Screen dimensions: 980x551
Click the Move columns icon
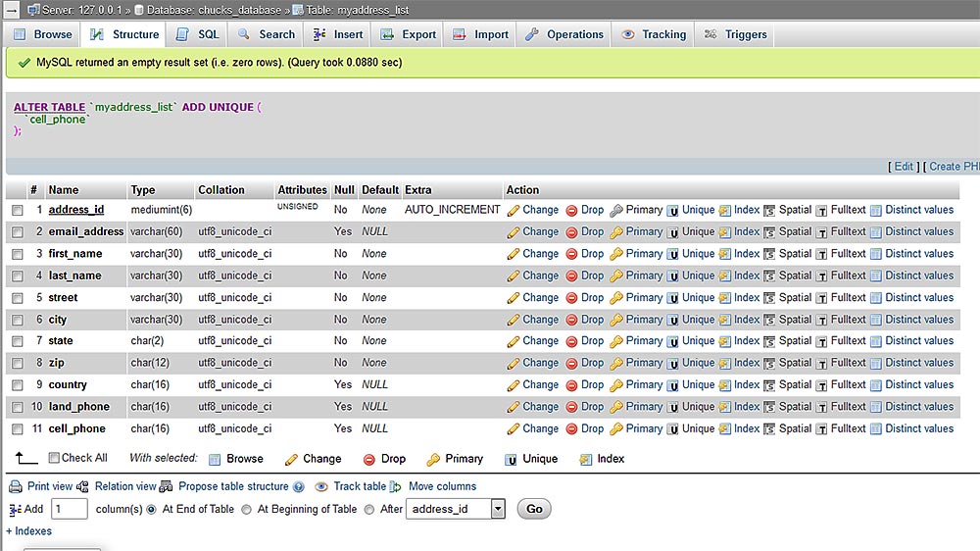tap(396, 486)
